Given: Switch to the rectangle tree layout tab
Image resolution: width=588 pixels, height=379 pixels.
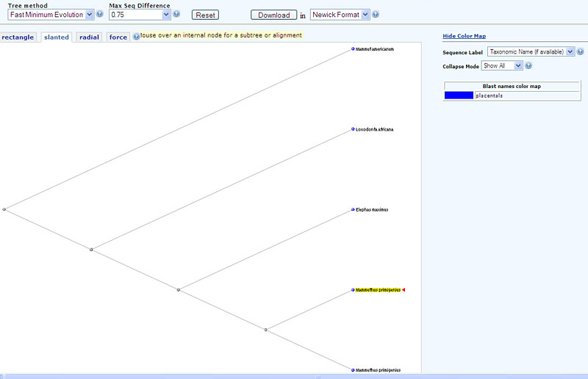Looking at the screenshot, I should [18, 37].
